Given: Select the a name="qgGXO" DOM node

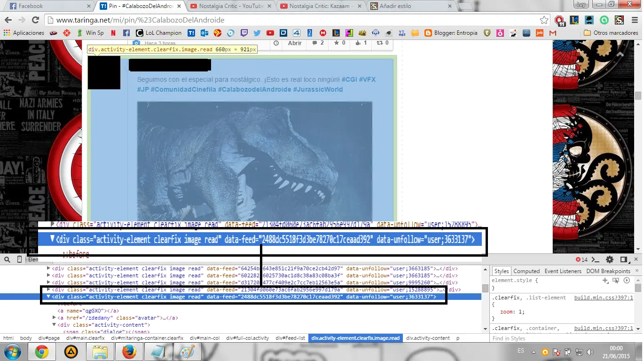Looking at the screenshot, I should coord(88,311).
